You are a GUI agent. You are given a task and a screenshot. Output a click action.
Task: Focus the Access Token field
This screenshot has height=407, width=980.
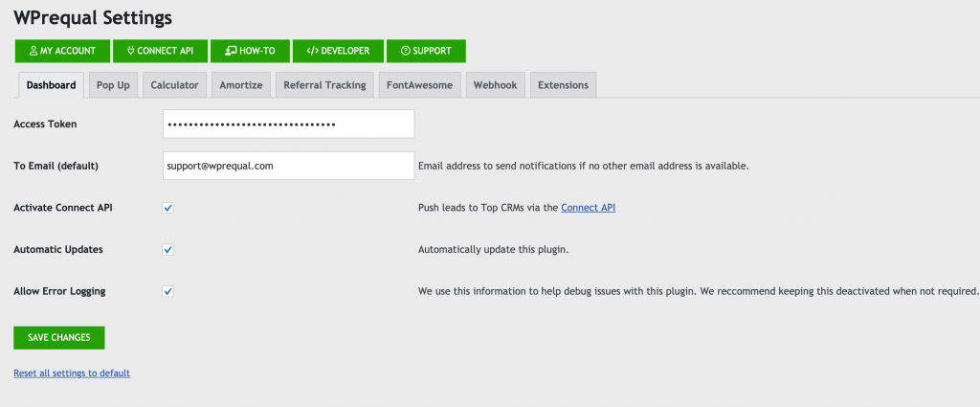tap(289, 124)
